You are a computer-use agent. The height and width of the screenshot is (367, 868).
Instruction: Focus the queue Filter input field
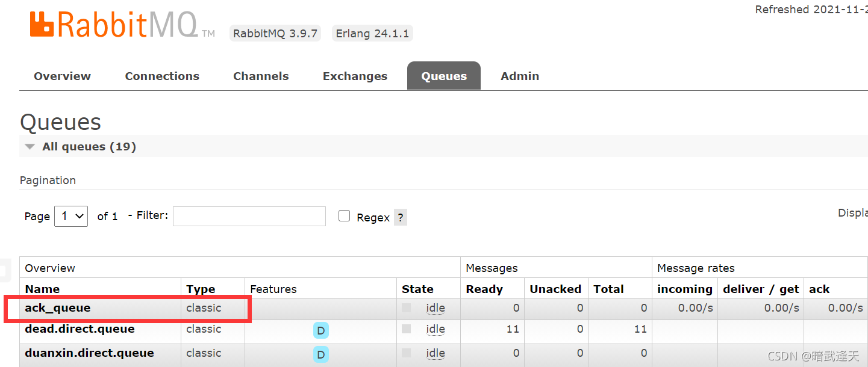[x=249, y=216]
